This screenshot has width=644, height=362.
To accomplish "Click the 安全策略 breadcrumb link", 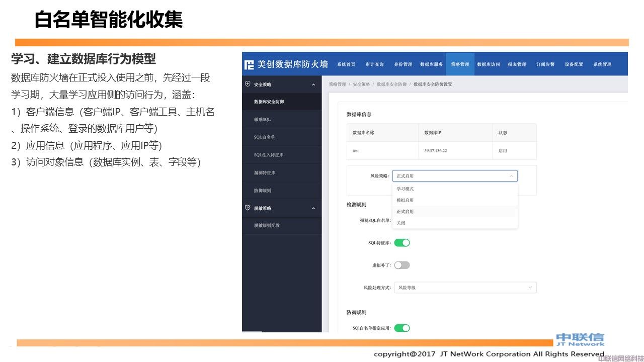I will [x=361, y=84].
